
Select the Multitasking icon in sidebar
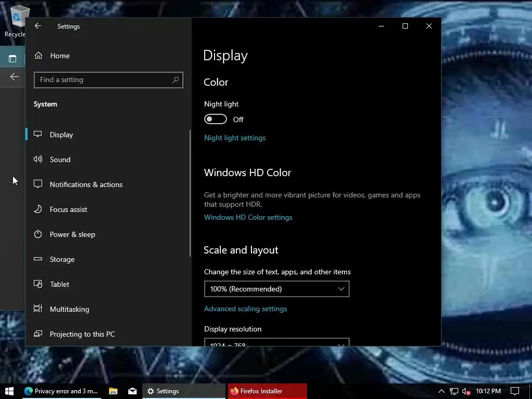pyautogui.click(x=37, y=309)
